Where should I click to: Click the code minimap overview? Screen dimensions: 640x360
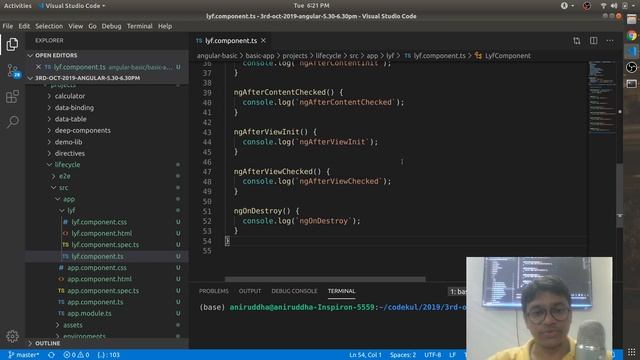(602, 97)
